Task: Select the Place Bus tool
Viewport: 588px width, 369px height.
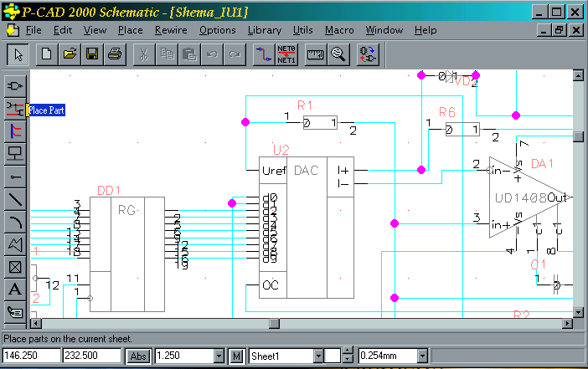Action: point(15,131)
